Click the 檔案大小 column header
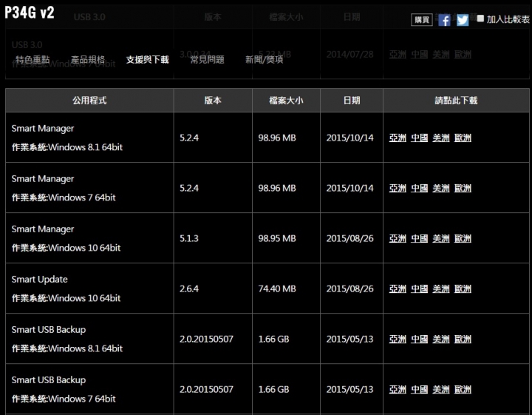The width and height of the screenshot is (532, 415). pyautogui.click(x=286, y=100)
